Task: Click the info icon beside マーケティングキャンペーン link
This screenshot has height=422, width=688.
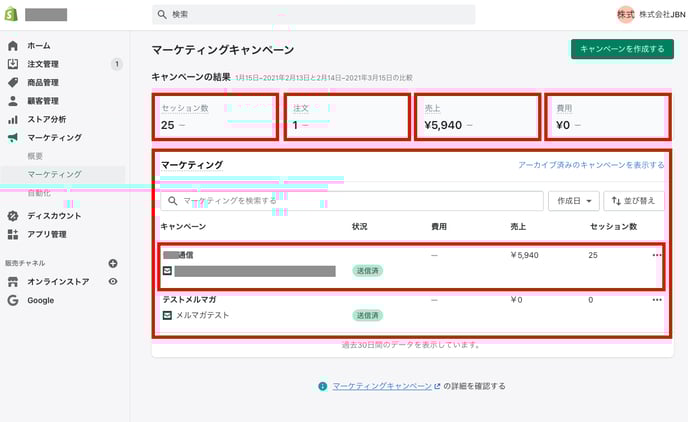Action: pyautogui.click(x=322, y=386)
